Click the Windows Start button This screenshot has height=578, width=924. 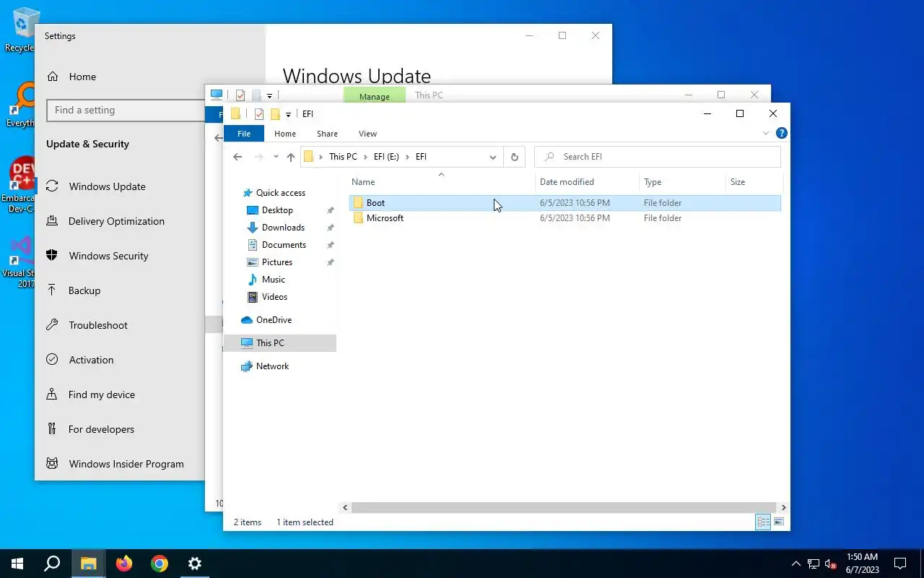(x=17, y=564)
